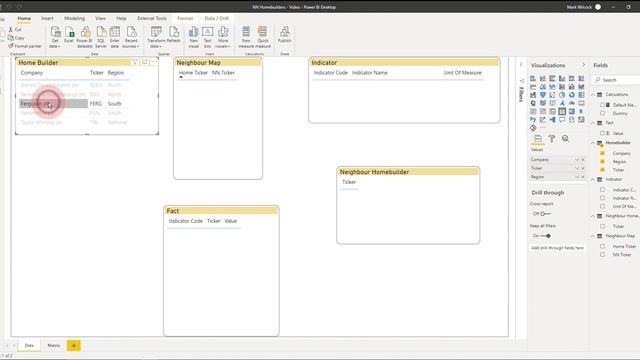
Task: Tick the Dummy field checkbox
Action: pyautogui.click(x=602, y=113)
